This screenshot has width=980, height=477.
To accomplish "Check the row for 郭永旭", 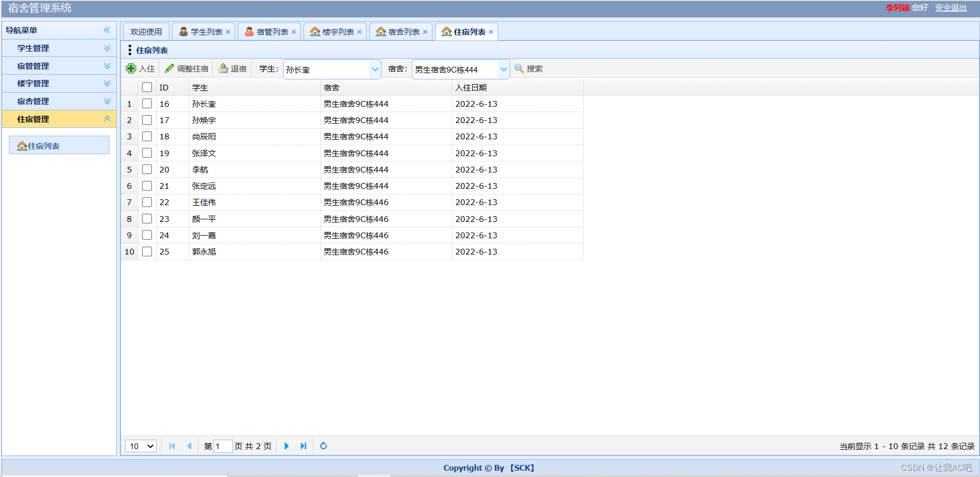I will coord(147,251).
